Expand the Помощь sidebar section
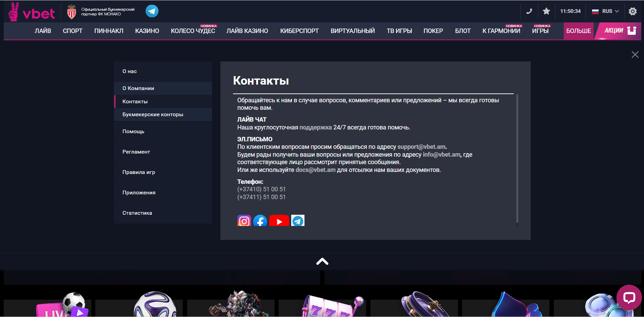The width and height of the screenshot is (644, 317). (163, 131)
